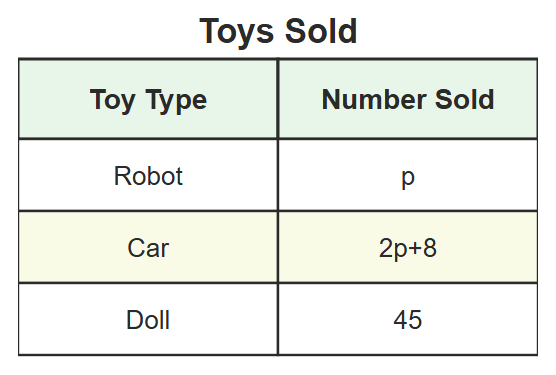Select the 'Doll' cell

148,319
